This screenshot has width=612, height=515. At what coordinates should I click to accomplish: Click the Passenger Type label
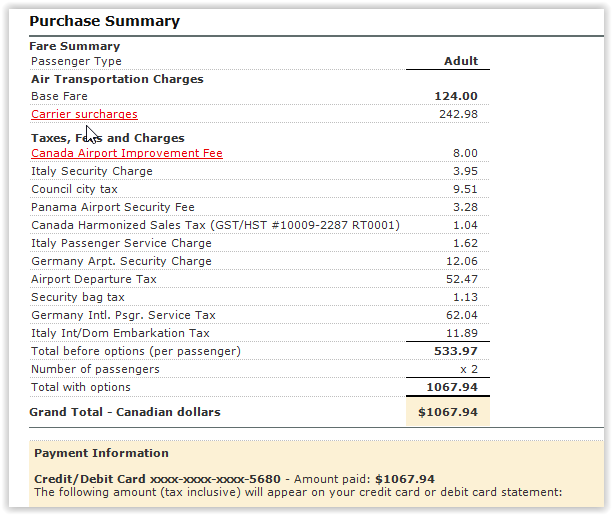76,61
